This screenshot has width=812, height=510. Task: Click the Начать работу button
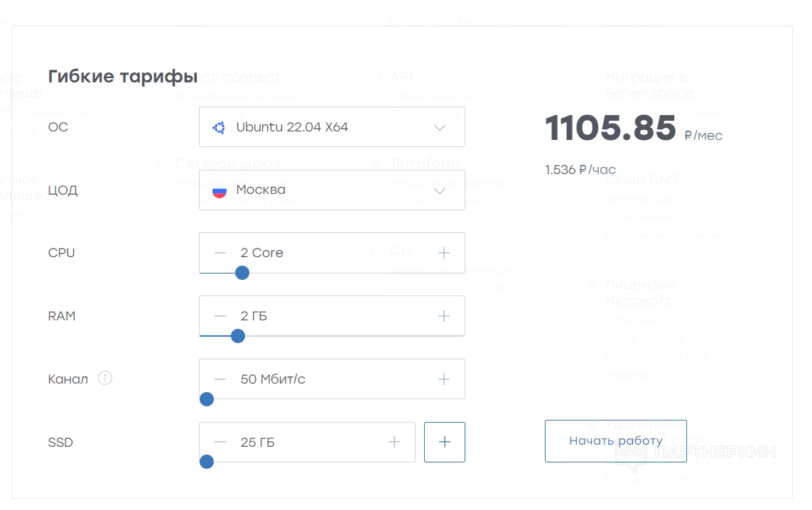pyautogui.click(x=615, y=441)
